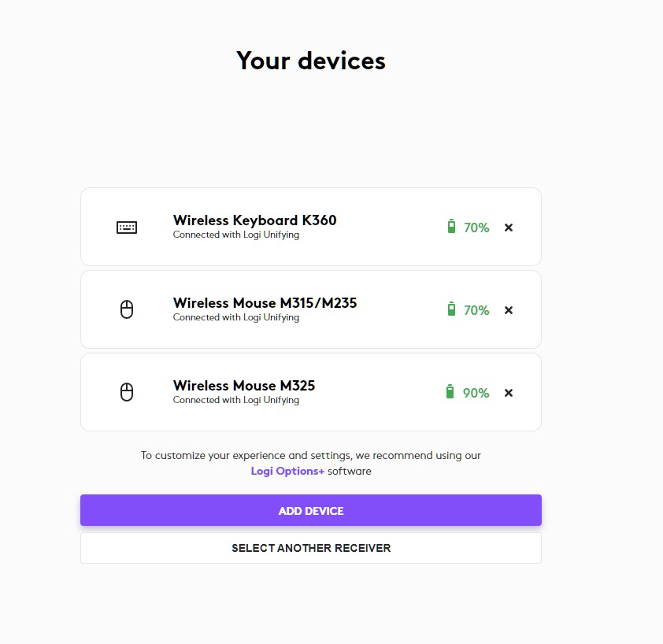The width and height of the screenshot is (663, 644).
Task: Click the 90% battery level of Mouse M325
Action: [x=476, y=393]
